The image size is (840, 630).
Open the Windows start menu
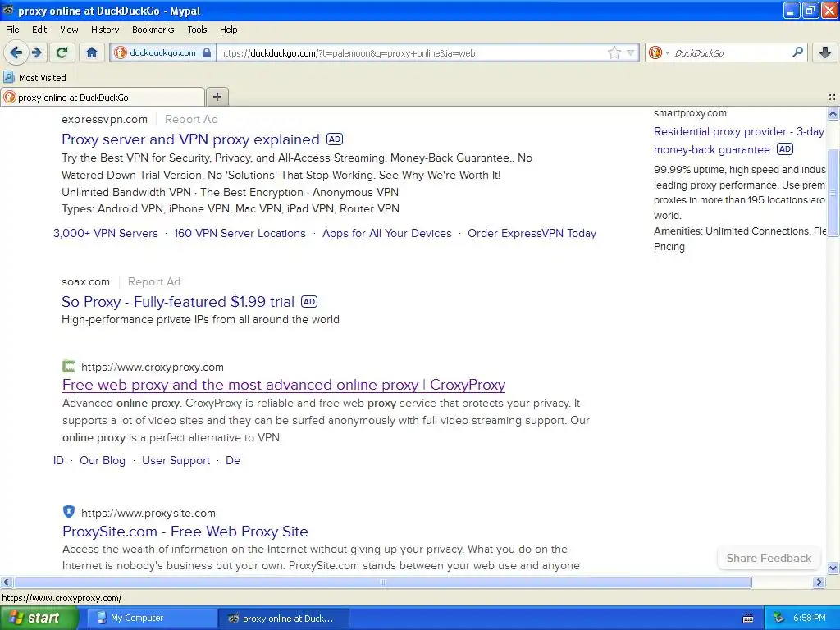point(38,619)
